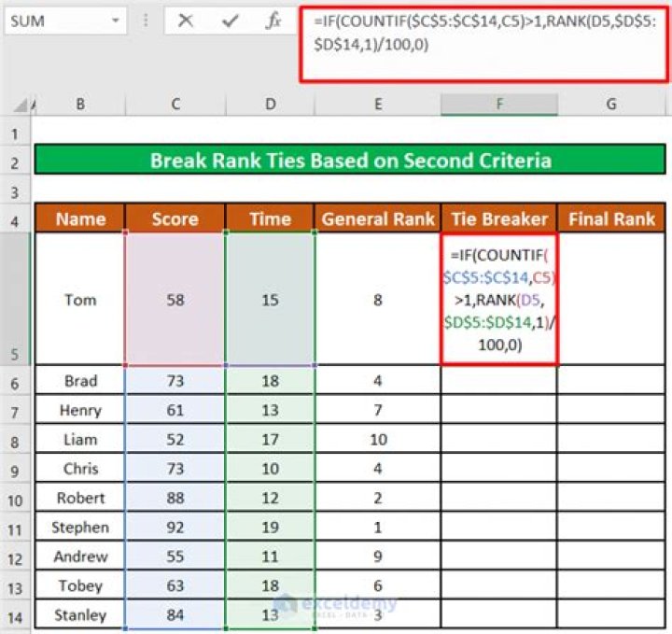Select row 5 header
Image resolution: width=672 pixels, height=634 pixels.
(15, 299)
